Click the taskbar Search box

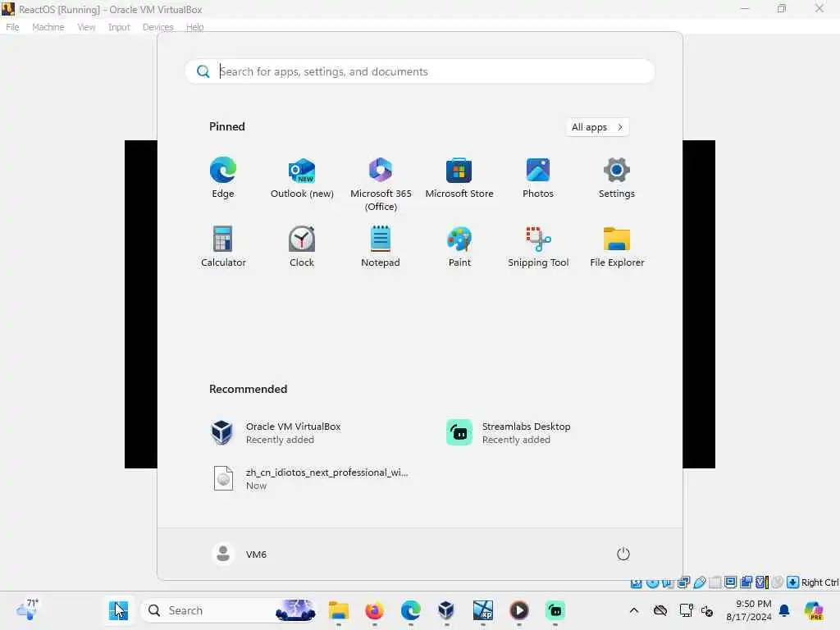click(x=229, y=610)
